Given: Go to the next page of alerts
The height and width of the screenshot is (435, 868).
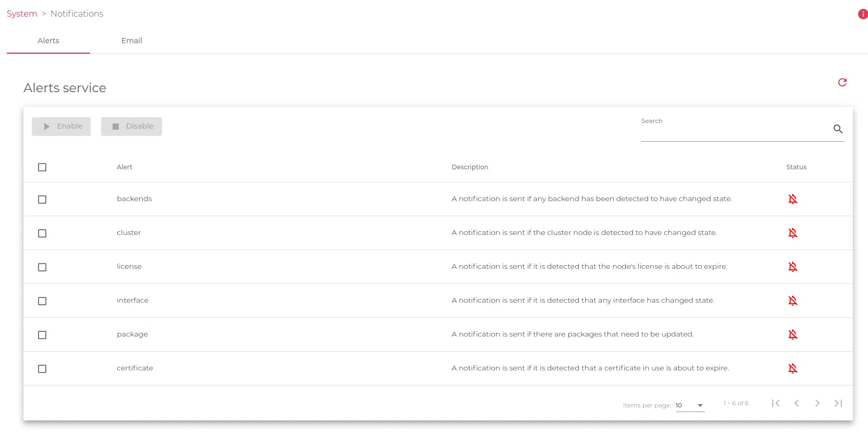Looking at the screenshot, I should 817,403.
